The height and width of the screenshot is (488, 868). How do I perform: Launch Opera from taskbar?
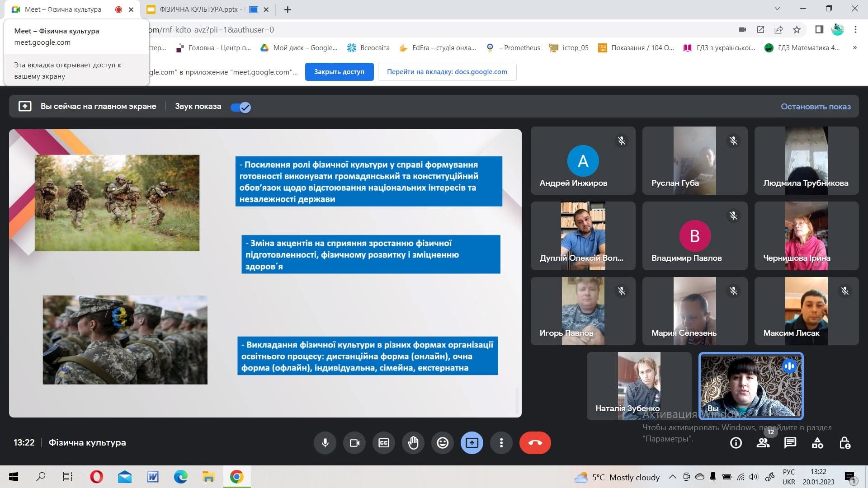96,477
